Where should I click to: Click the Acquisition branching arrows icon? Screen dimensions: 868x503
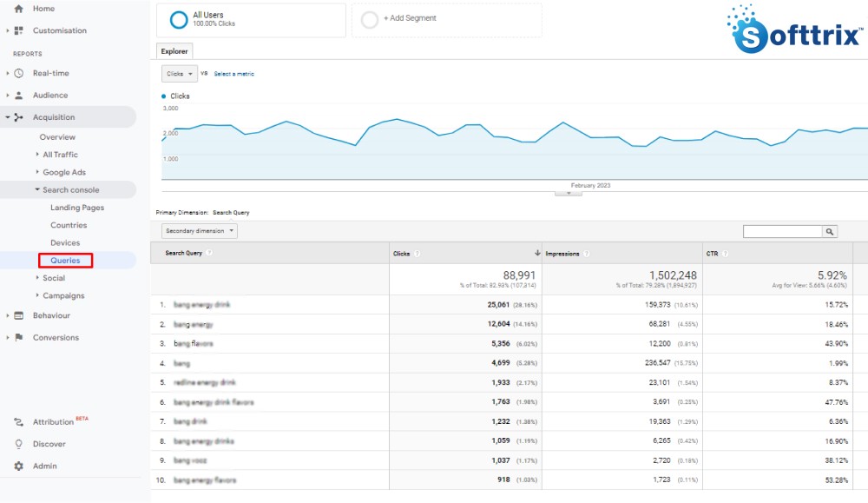(x=19, y=117)
